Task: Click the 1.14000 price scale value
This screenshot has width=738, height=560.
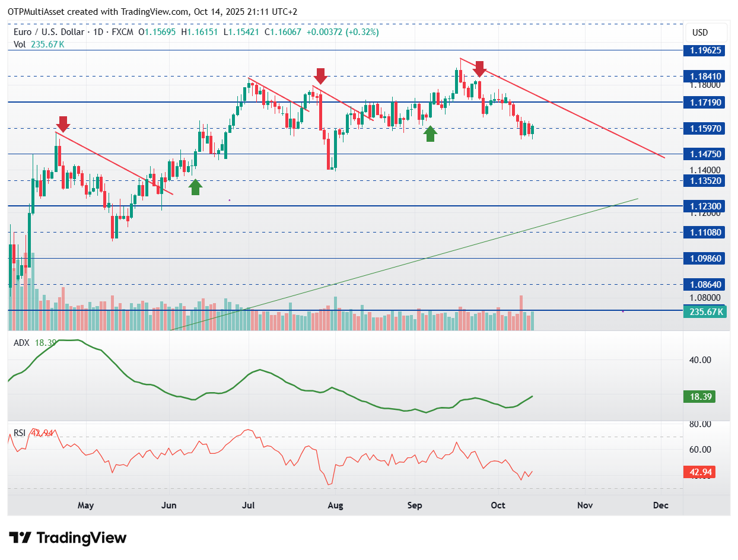Action: [x=705, y=170]
